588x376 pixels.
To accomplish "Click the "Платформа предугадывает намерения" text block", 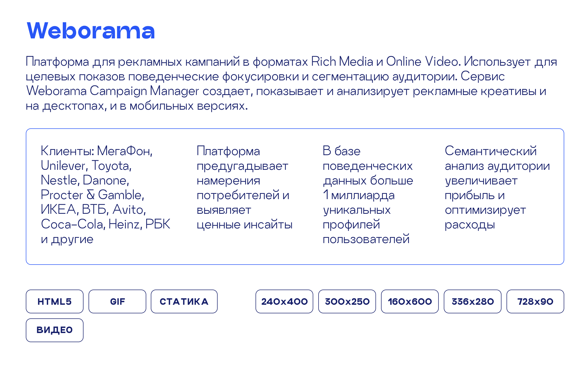I will (x=244, y=187).
